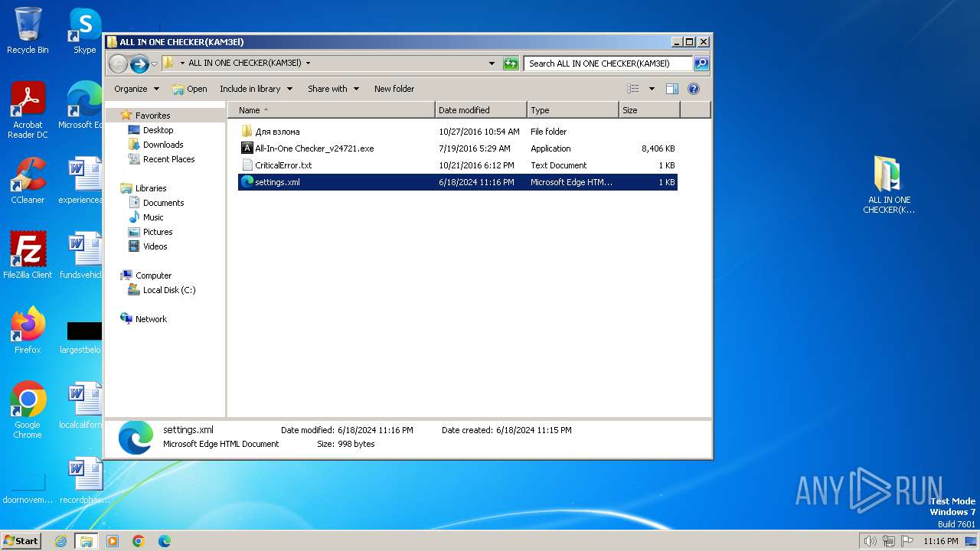Sort files by Date modified column

[x=480, y=110]
